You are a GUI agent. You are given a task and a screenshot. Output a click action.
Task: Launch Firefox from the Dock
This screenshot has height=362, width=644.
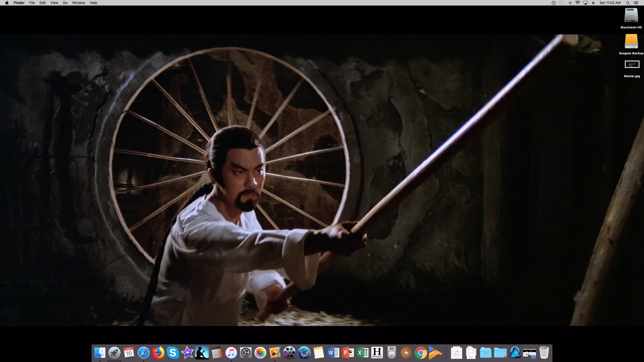pos(158,353)
